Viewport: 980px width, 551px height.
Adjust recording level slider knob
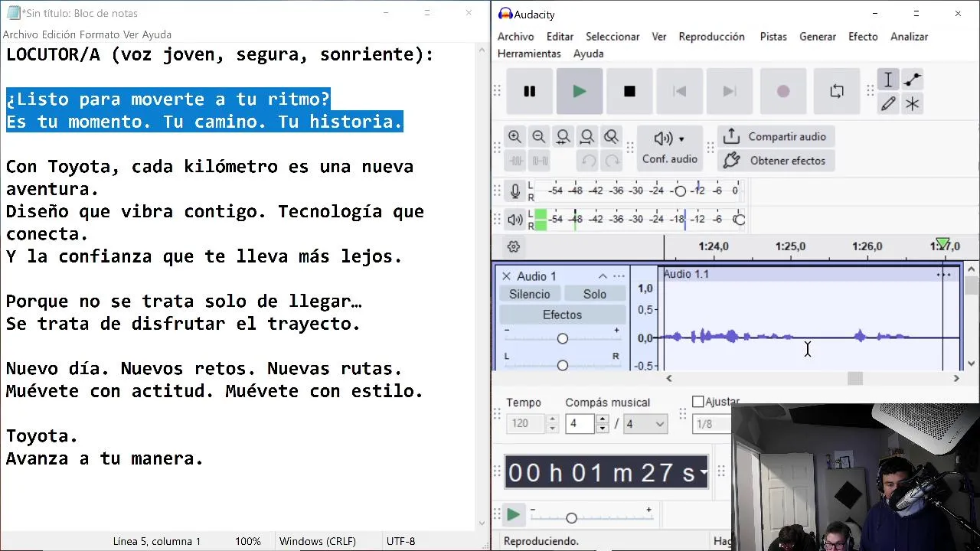coord(680,191)
